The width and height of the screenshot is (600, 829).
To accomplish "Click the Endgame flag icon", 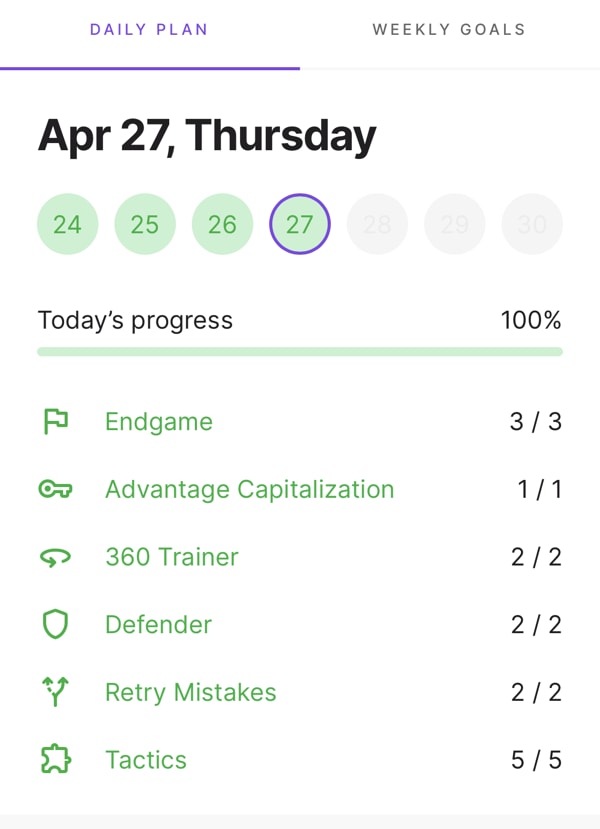I will 56,422.
